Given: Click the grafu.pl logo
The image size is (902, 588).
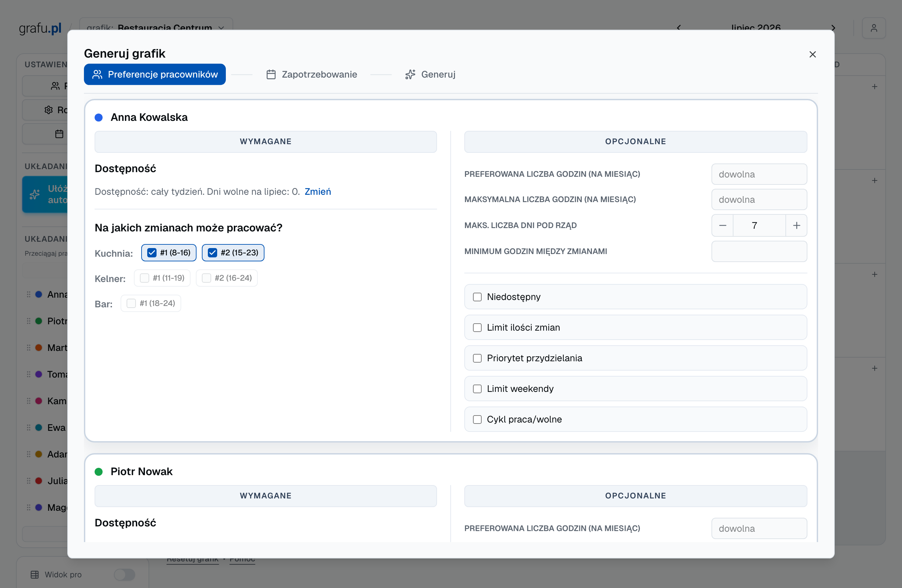Looking at the screenshot, I should 40,28.
